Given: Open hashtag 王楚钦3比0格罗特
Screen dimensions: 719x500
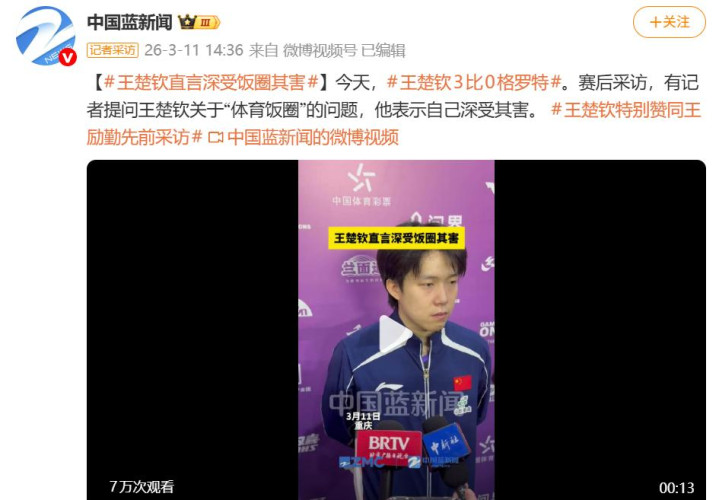Looking at the screenshot, I should click(474, 83).
